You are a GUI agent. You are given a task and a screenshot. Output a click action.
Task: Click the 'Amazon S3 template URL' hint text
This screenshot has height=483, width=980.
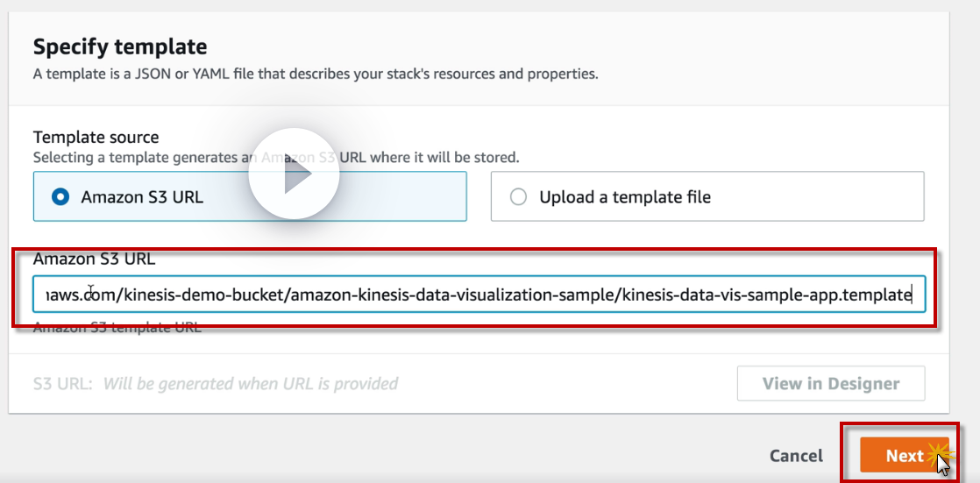coord(117,328)
